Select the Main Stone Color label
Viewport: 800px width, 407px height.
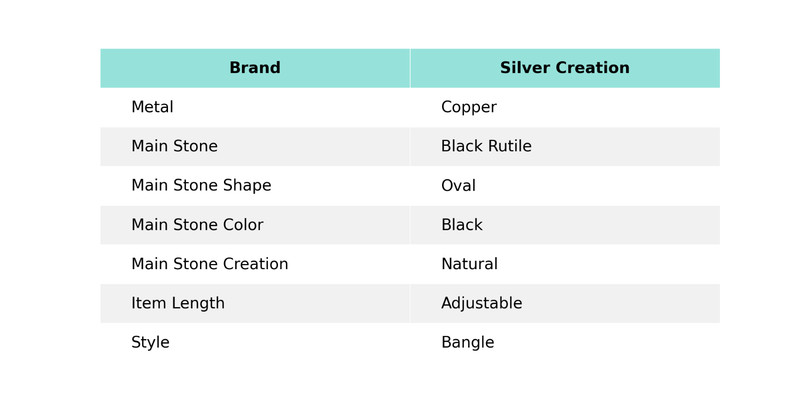click(197, 225)
